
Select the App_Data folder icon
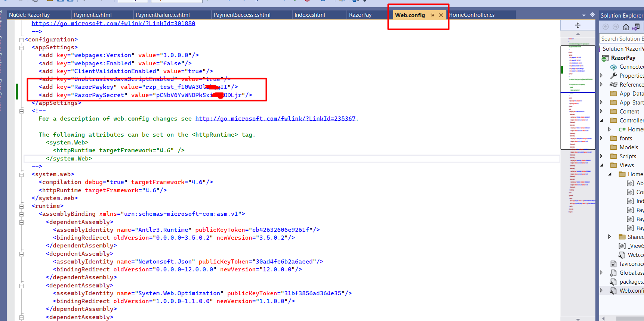[613, 94]
